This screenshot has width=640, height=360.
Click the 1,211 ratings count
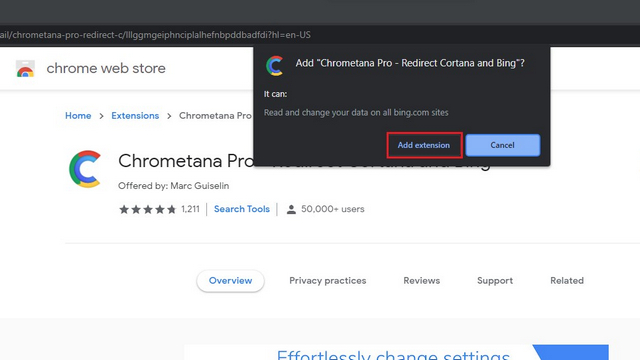point(190,209)
